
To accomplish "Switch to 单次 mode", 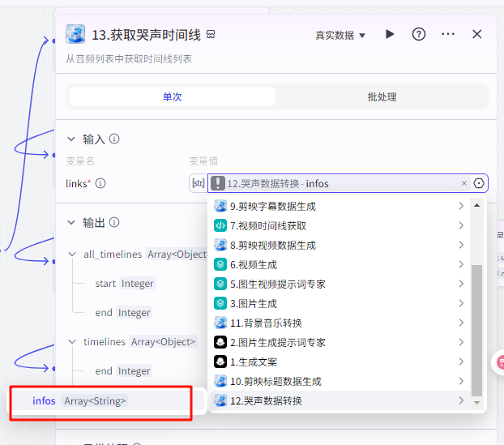I will coord(172,96).
